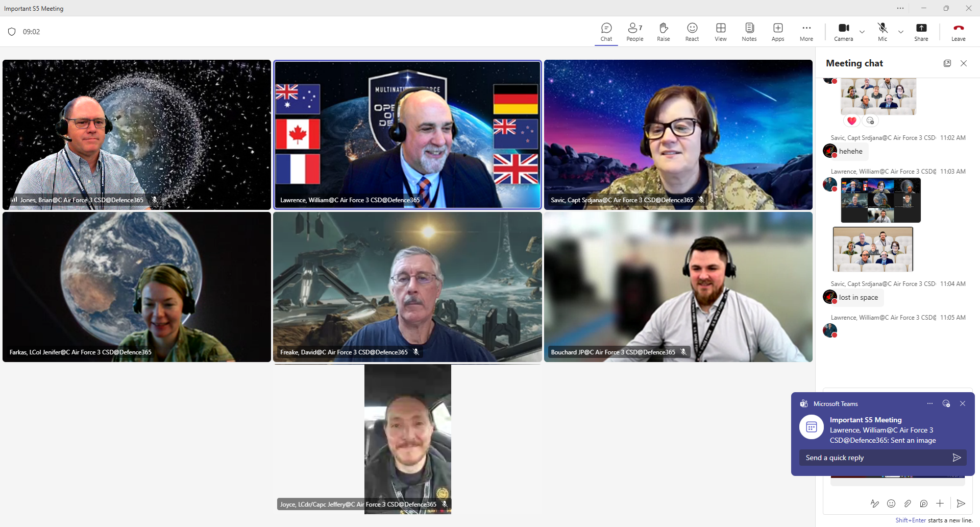Click Savic avatar beside 'hehehe' message
Screen dimensions: 980x527
pyautogui.click(x=830, y=151)
